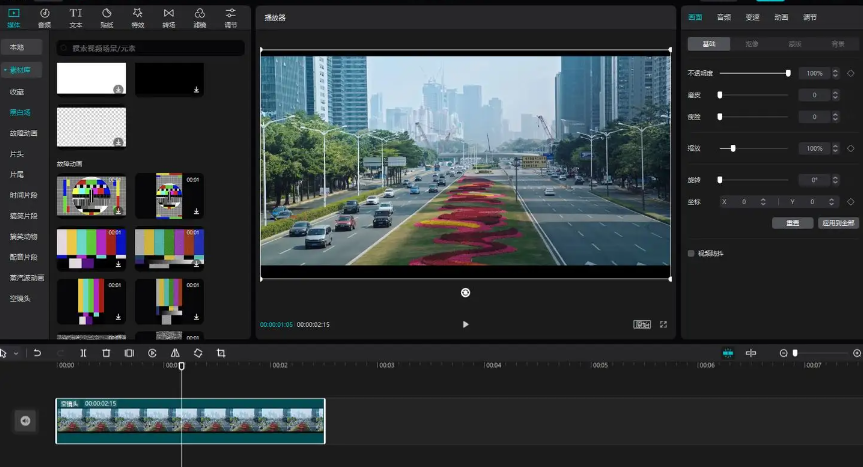Click the rotate icon in timeline toolbar

pyautogui.click(x=198, y=353)
